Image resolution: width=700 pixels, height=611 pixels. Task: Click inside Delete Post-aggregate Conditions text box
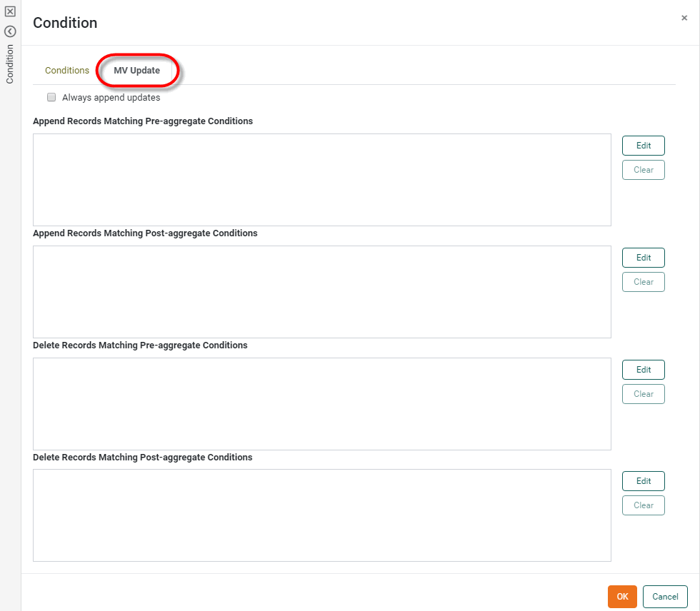pos(321,515)
